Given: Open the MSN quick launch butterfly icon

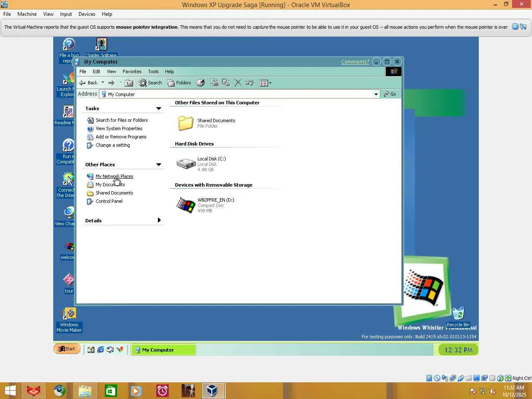Looking at the screenshot, I should 120,350.
